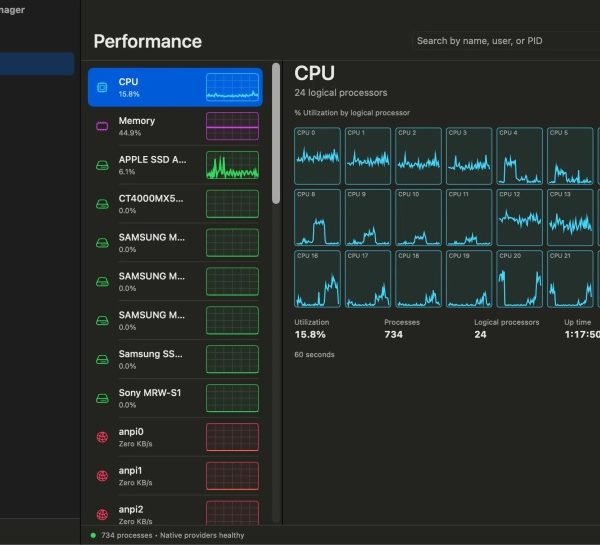
Task: Click the anpi0 network globe icon
Action: [x=102, y=437]
